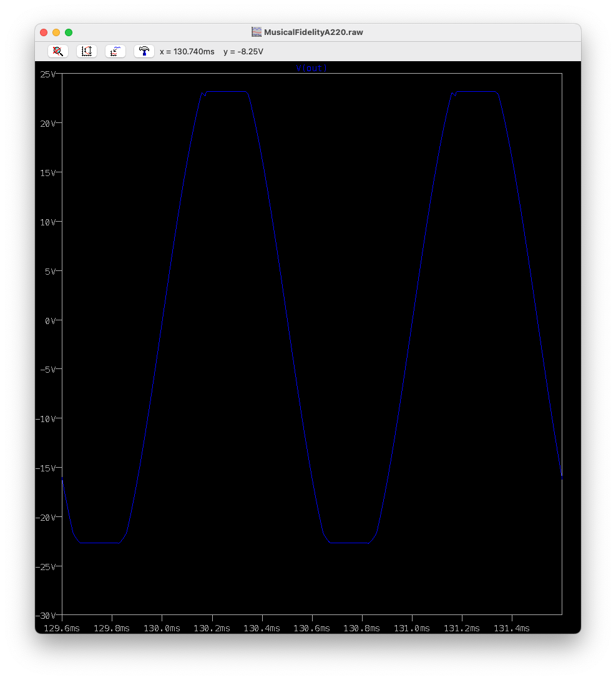
Task: Click the 131.0ms time axis label
Action: click(x=412, y=628)
